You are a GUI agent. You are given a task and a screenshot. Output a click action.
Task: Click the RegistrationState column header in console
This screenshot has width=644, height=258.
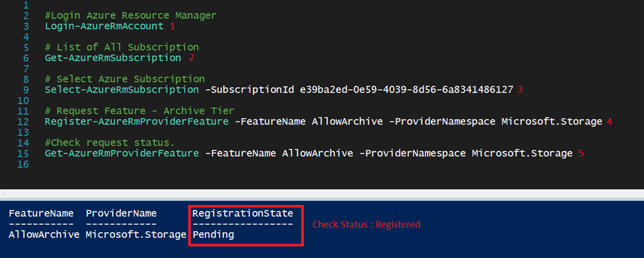click(x=243, y=213)
